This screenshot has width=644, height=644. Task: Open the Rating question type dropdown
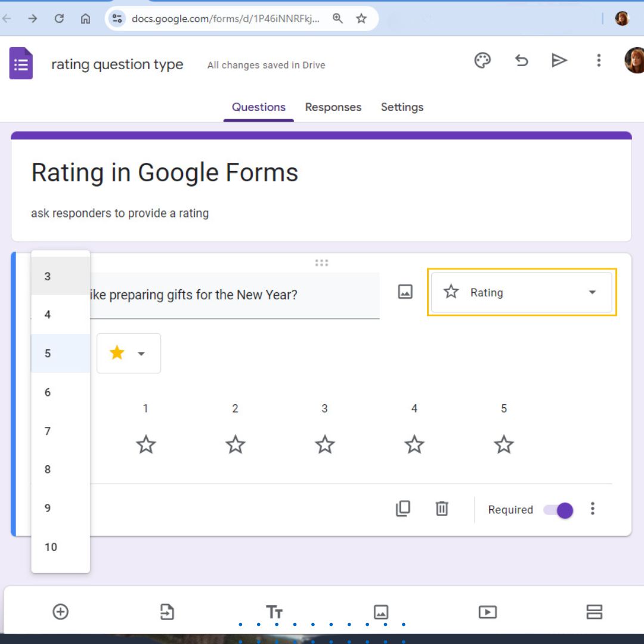click(x=521, y=292)
